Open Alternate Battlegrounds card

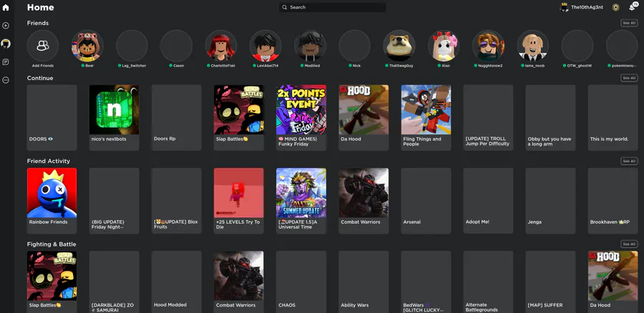click(x=488, y=282)
